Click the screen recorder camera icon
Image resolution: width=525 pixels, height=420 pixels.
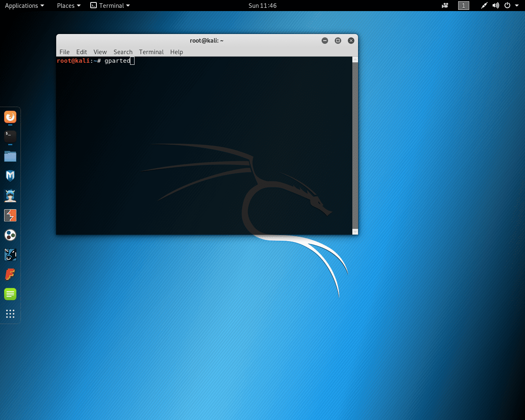point(445,6)
